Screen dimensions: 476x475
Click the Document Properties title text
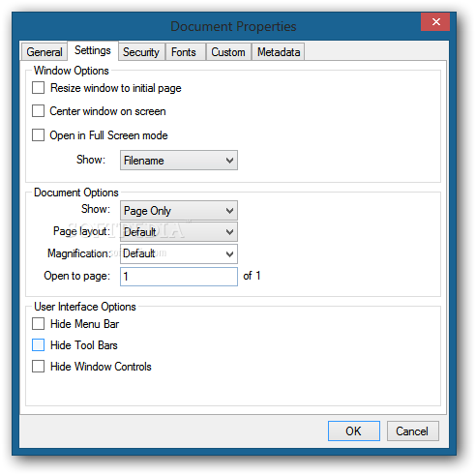point(233,26)
